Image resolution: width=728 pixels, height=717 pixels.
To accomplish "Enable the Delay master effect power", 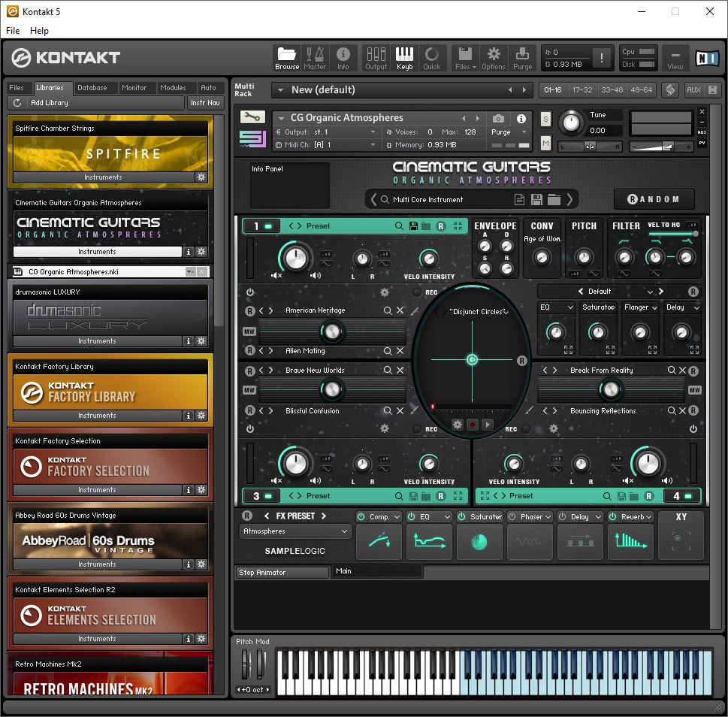I will (x=562, y=516).
